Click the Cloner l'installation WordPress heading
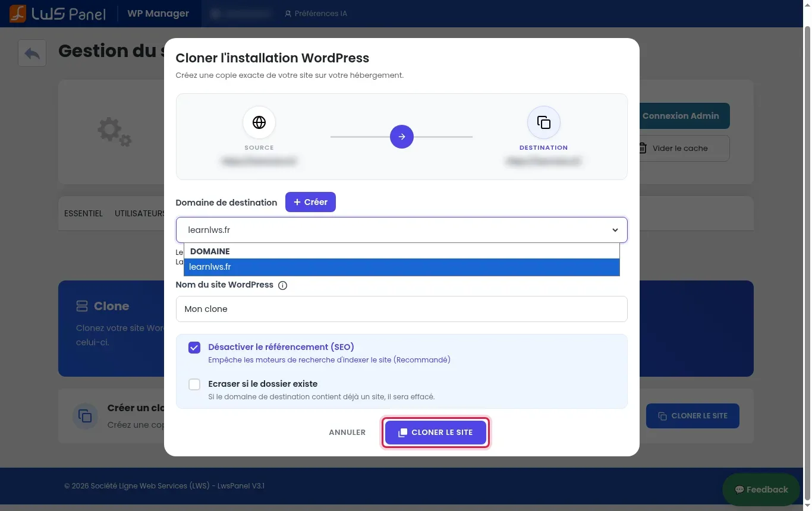 click(x=272, y=58)
